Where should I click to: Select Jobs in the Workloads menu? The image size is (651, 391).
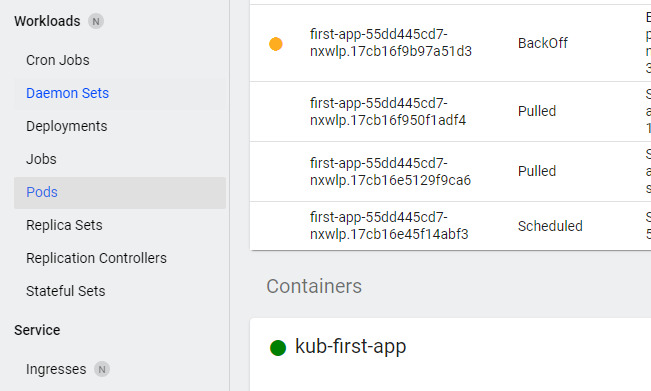(41, 159)
